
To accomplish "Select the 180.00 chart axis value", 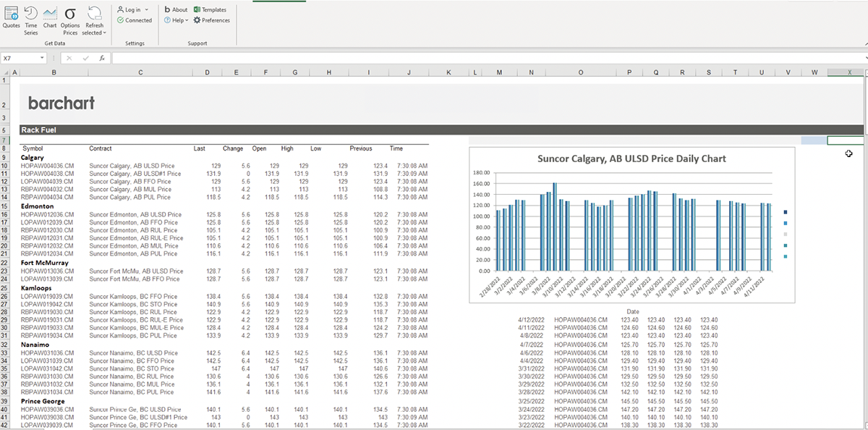I will click(x=480, y=173).
